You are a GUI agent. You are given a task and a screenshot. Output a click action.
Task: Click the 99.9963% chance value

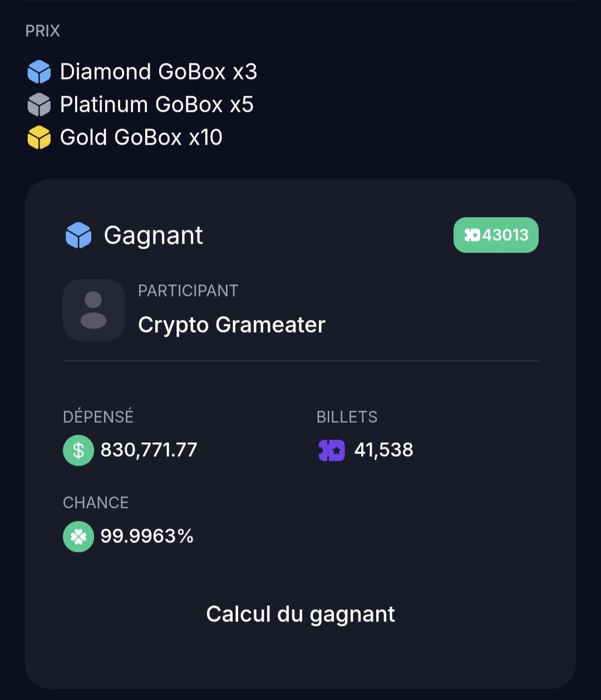tap(147, 536)
